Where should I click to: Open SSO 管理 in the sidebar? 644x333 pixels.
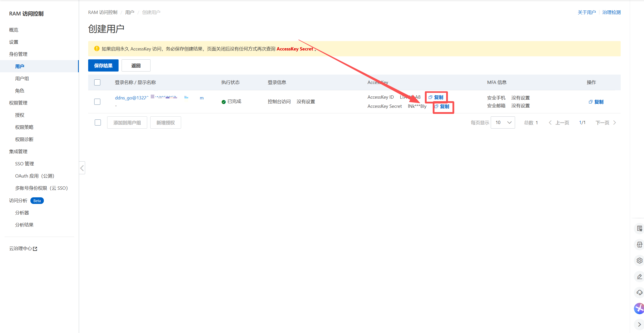(x=25, y=164)
